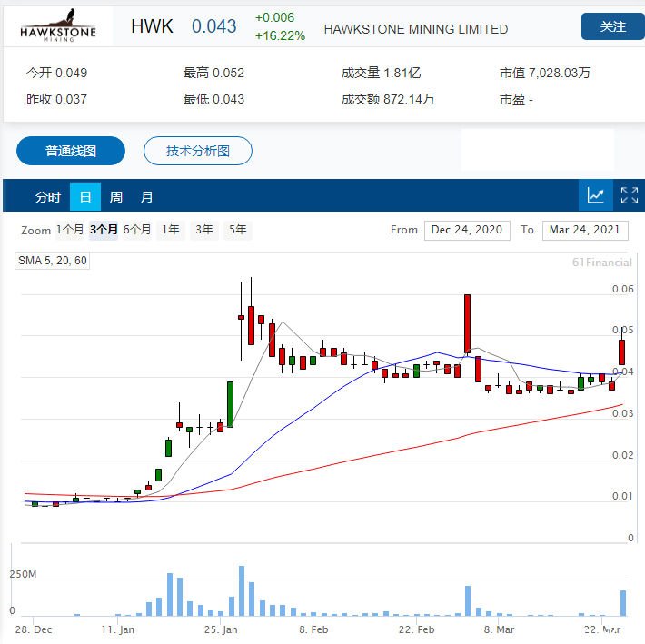
Task: Click the 市盈 - value
Action: tap(516, 99)
